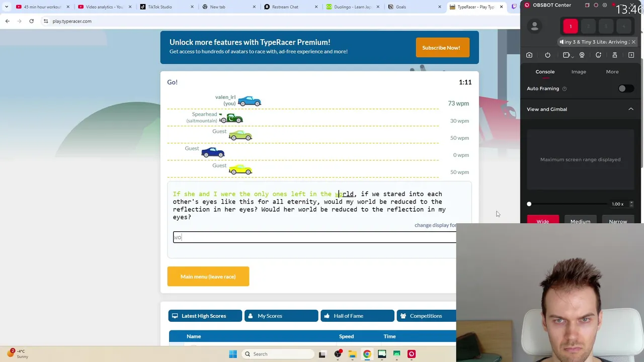Screen dimensions: 644x362
Task: Select the Medium field of view
Action: [x=580, y=220]
